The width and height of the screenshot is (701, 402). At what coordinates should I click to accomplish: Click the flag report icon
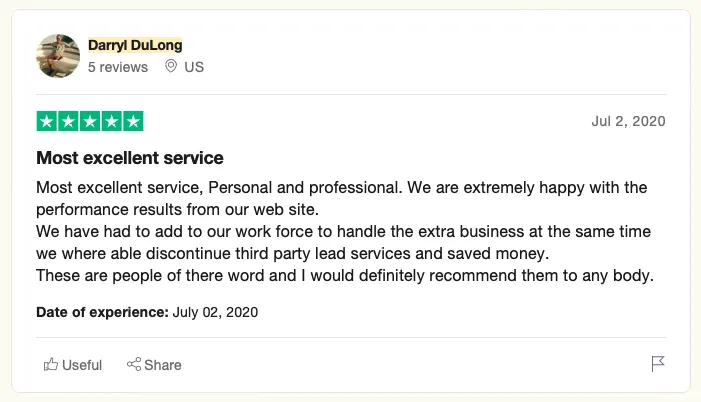(x=658, y=364)
